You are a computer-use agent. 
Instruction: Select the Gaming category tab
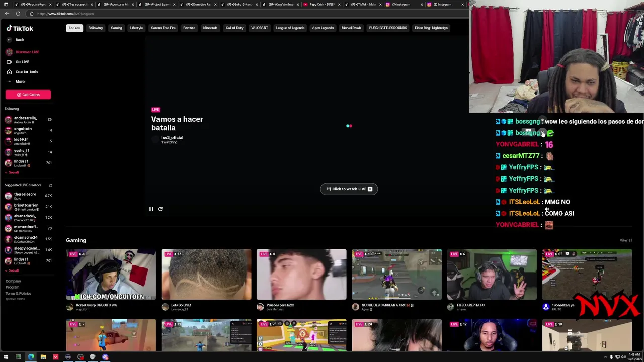click(116, 28)
